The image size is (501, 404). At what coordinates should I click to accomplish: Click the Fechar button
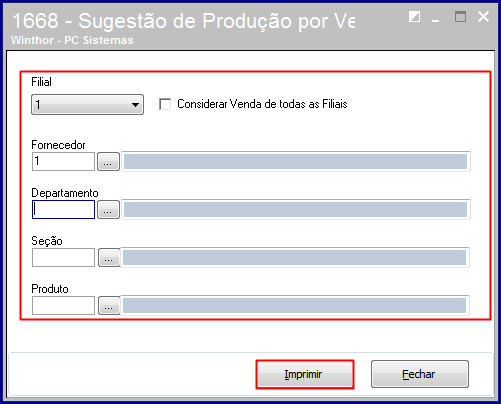click(420, 374)
